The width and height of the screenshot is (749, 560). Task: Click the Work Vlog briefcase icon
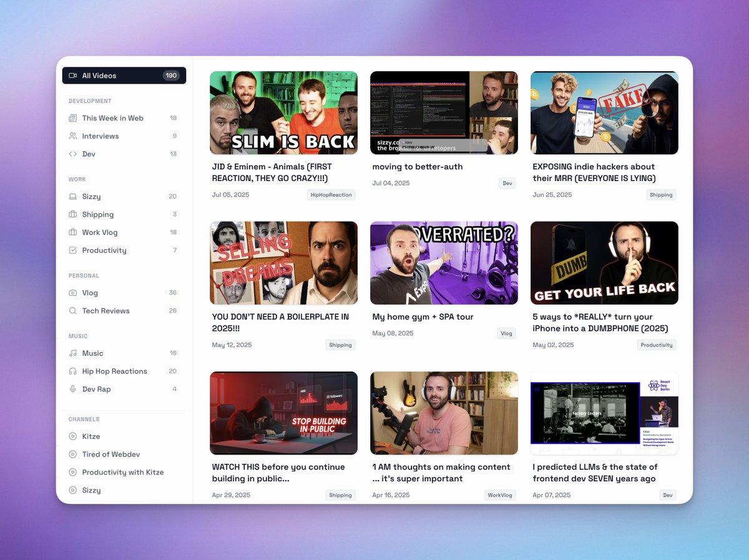73,232
